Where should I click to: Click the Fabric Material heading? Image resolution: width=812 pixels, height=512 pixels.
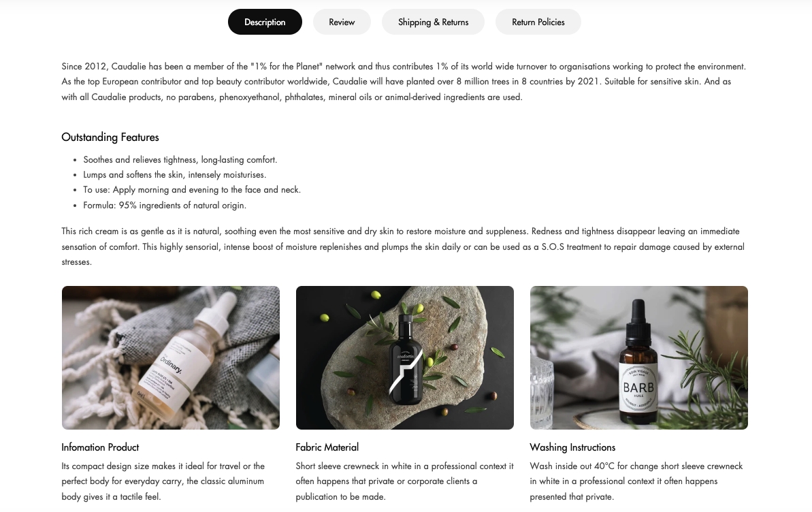pyautogui.click(x=327, y=447)
